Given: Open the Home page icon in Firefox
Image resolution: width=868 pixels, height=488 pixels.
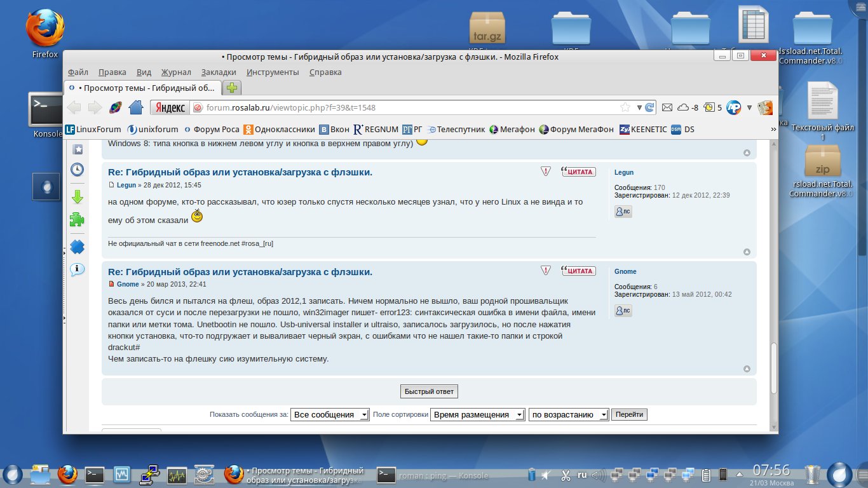Looking at the screenshot, I should coord(135,107).
